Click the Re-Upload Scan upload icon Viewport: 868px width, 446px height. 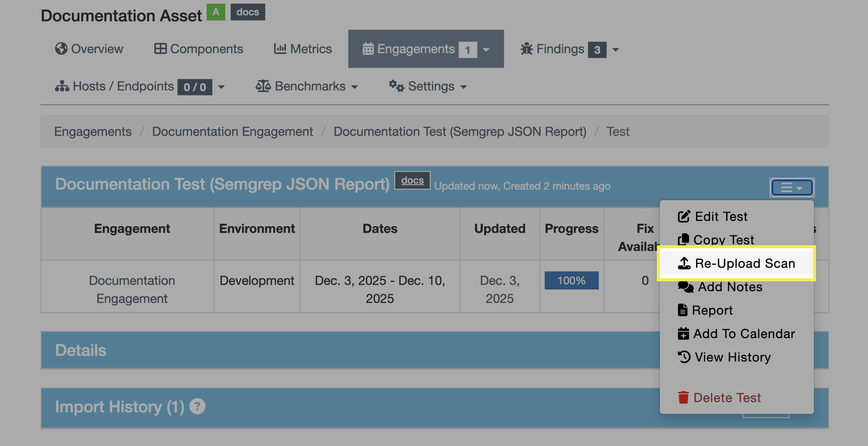[684, 263]
